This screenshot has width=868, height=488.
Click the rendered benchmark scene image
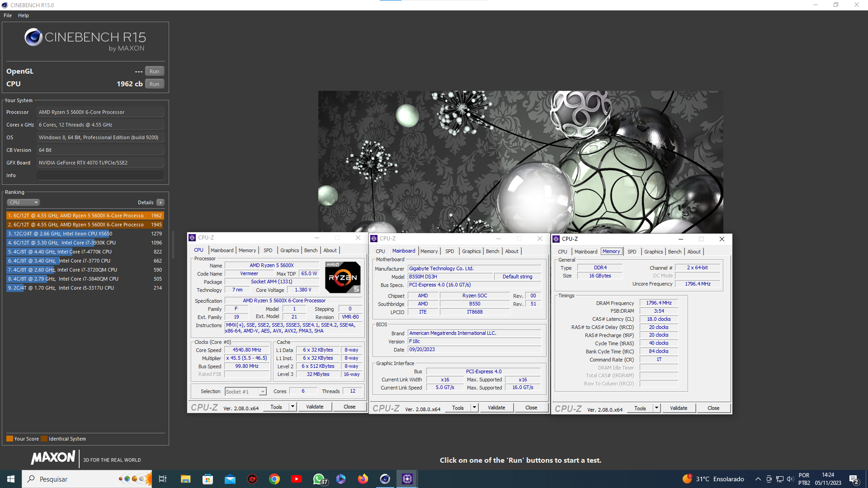click(x=520, y=162)
